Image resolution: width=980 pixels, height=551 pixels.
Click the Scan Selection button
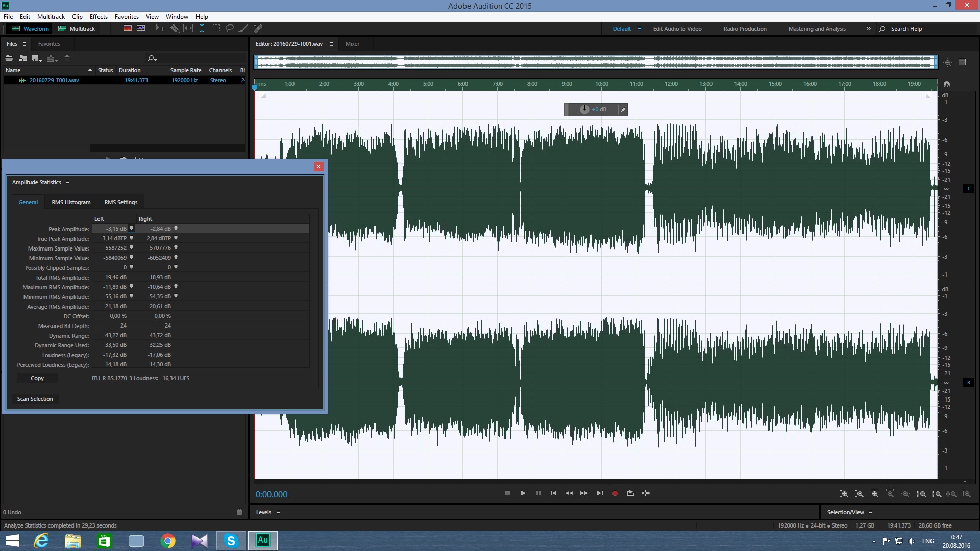click(x=35, y=399)
